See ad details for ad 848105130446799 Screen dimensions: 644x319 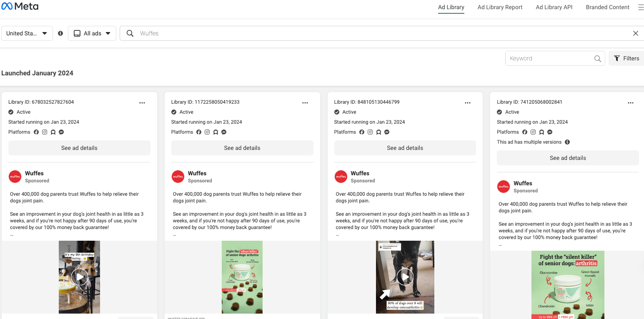click(405, 148)
